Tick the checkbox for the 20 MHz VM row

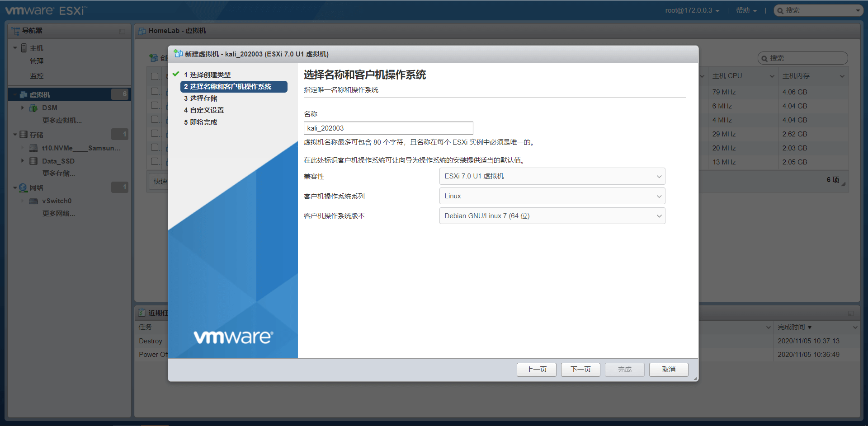[x=155, y=147]
